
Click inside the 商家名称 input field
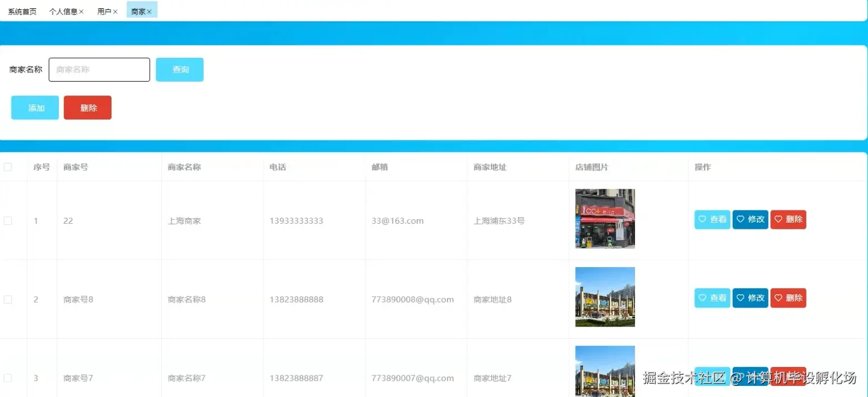coord(99,69)
